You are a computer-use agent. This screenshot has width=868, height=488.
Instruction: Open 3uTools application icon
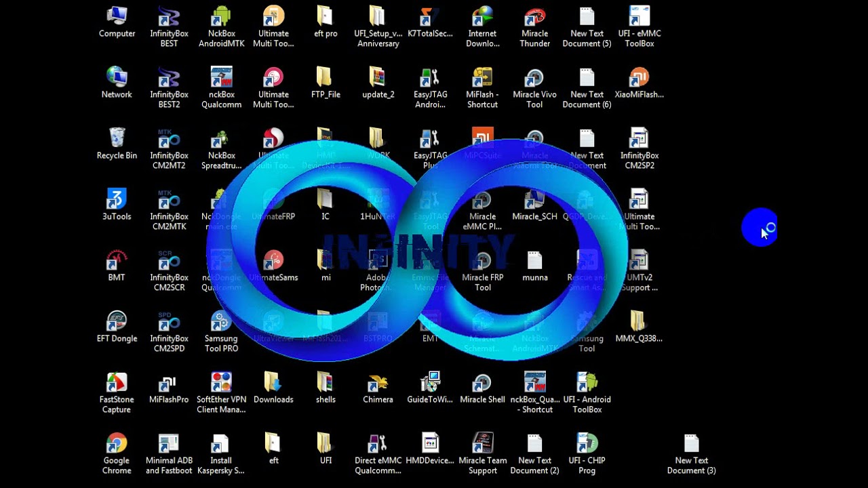point(117,206)
